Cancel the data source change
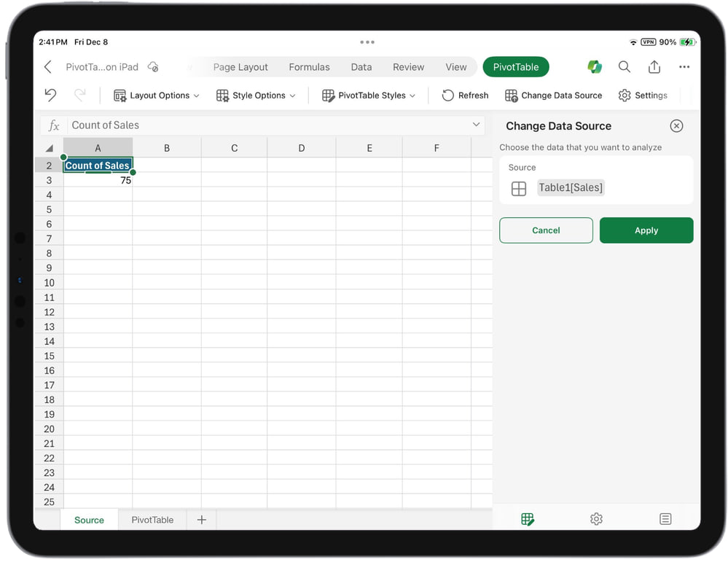728x562 pixels. [x=546, y=230]
